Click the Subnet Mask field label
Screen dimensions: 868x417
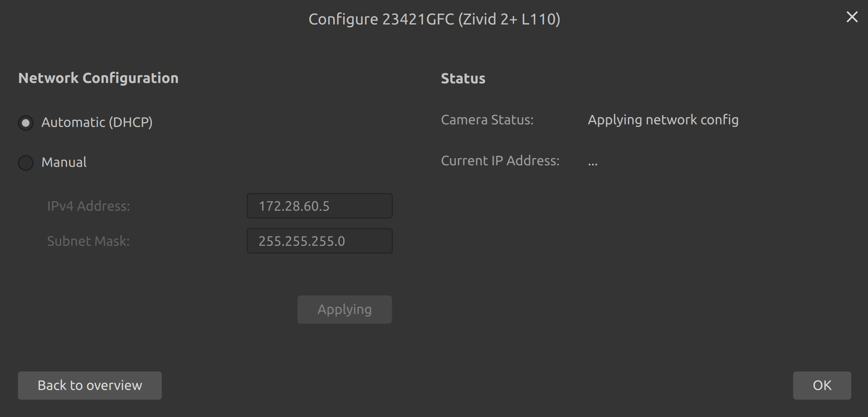pos(88,241)
